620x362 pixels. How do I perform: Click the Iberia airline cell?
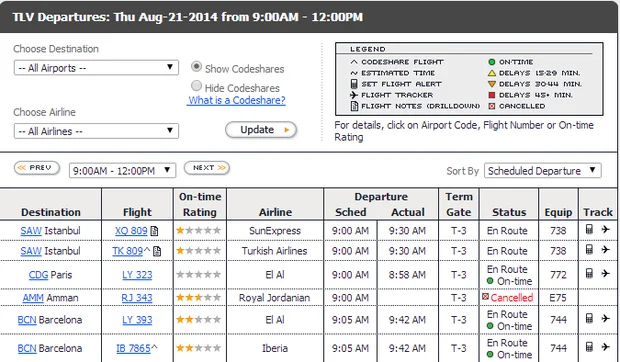point(275,349)
